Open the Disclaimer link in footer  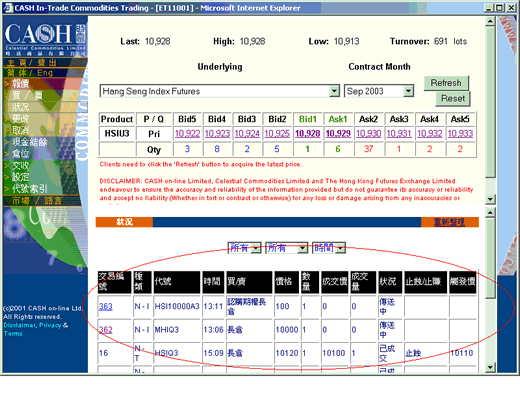click(x=19, y=325)
